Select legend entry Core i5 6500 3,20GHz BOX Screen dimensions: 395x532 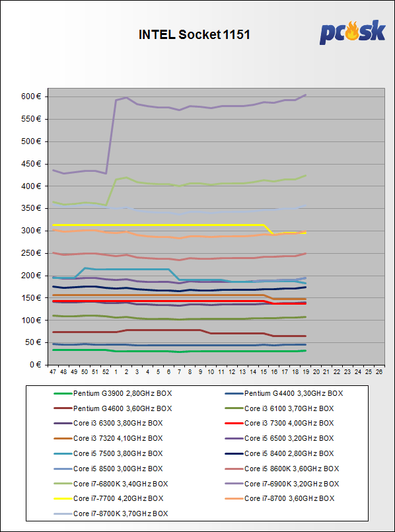(279, 438)
